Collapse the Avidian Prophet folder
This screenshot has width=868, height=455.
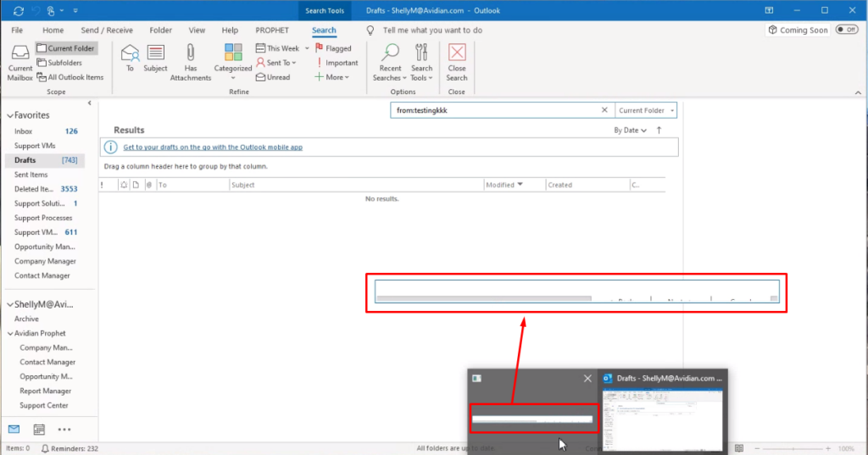pyautogui.click(x=10, y=333)
